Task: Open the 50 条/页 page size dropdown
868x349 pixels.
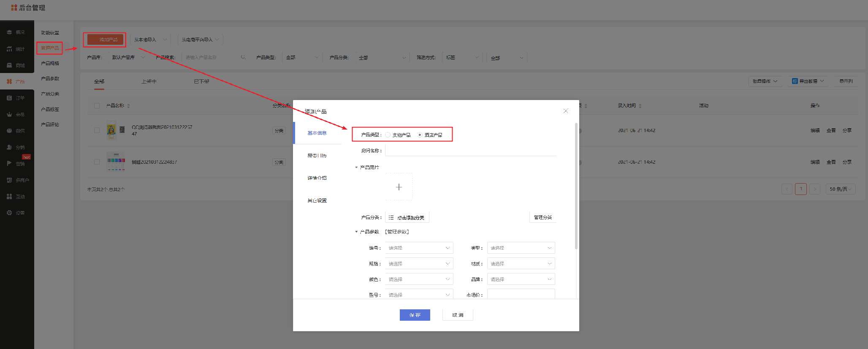Action: click(841, 189)
